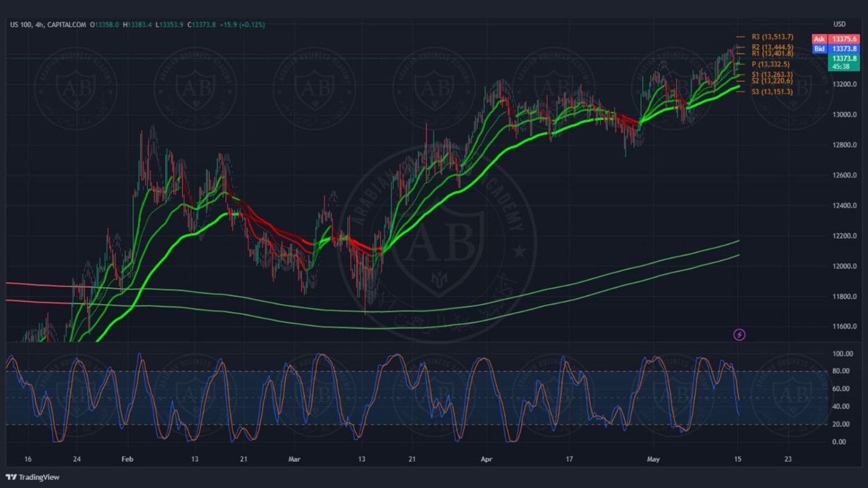The width and height of the screenshot is (868, 488).
Task: Select the May marker on time axis
Action: tap(653, 459)
